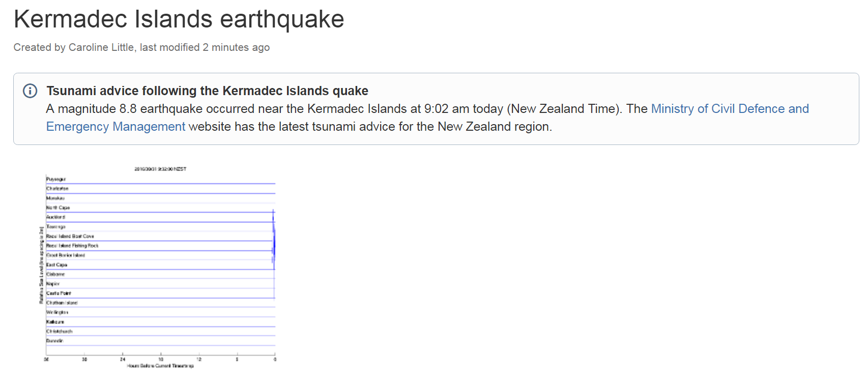Click the Caroline Little author name
868x379 pixels.
pyautogui.click(x=101, y=47)
